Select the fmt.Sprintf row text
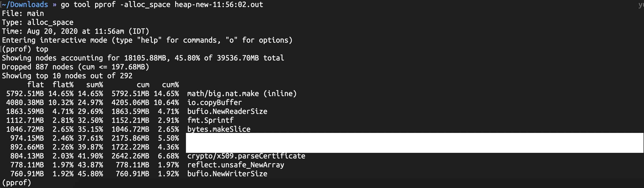 [x=210, y=120]
